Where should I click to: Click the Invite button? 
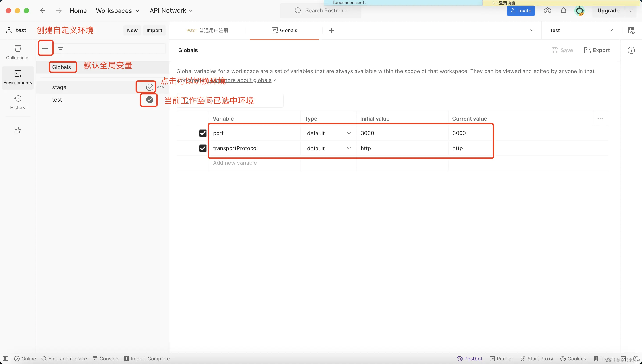coord(521,11)
